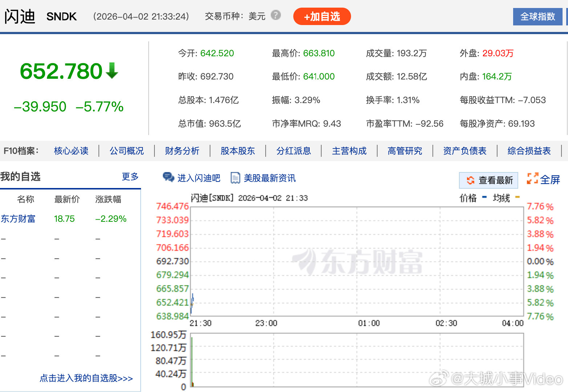The height and width of the screenshot is (392, 568).
Task: Click the orange +加自选 button
Action: (322, 16)
